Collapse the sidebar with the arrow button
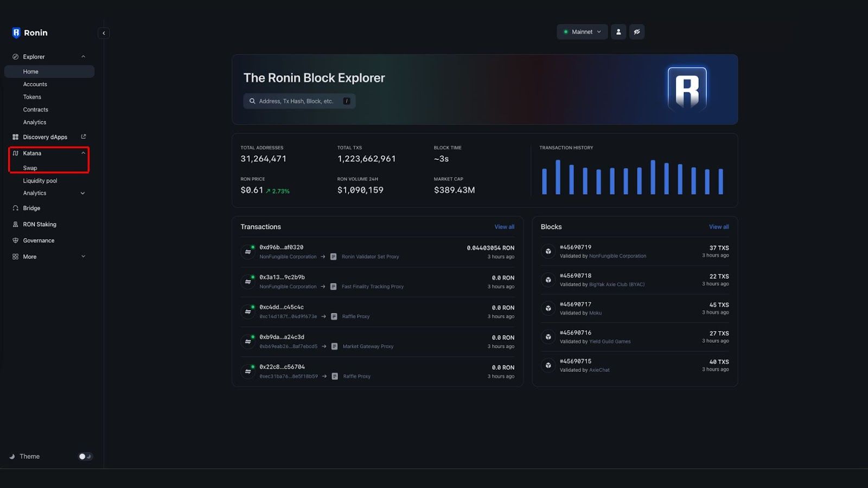 [x=104, y=33]
